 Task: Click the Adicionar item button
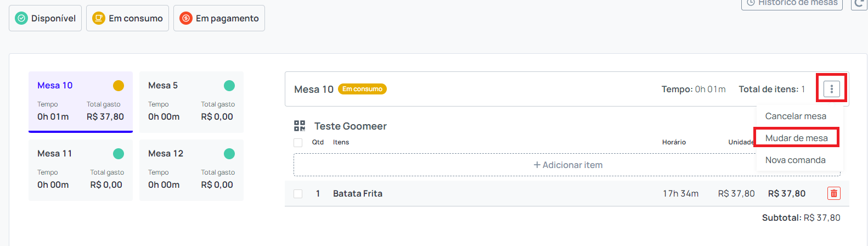pyautogui.click(x=567, y=165)
